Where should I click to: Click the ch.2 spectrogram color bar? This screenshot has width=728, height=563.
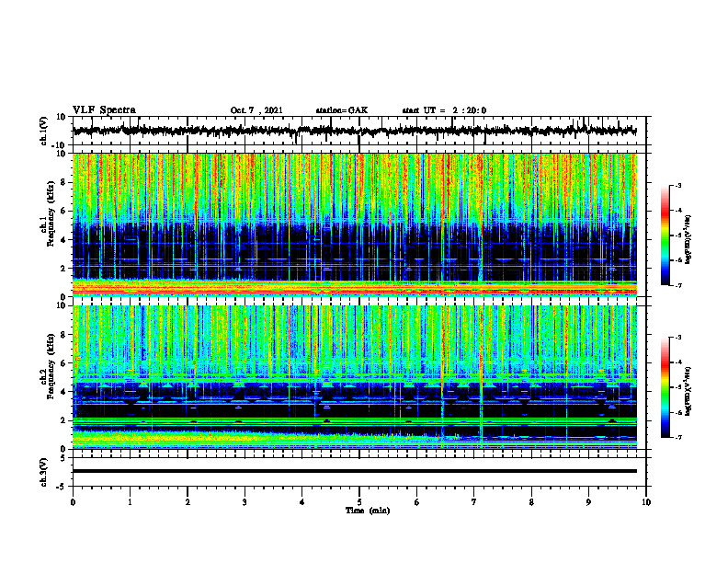665,387
